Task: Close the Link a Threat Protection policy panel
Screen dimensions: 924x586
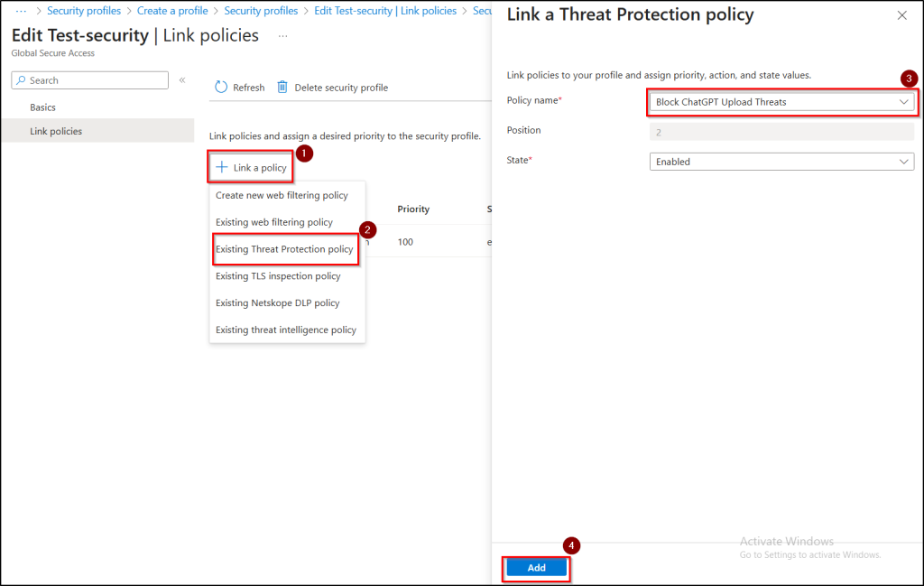Action: click(x=901, y=15)
